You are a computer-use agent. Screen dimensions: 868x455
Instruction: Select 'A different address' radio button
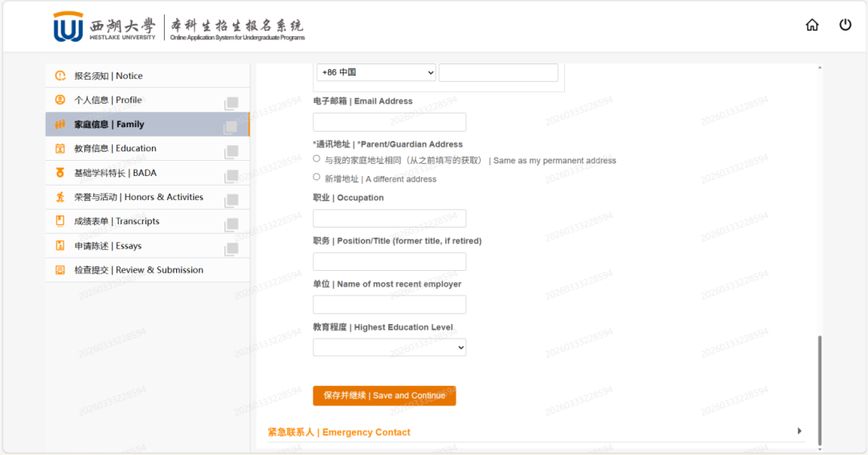(317, 177)
